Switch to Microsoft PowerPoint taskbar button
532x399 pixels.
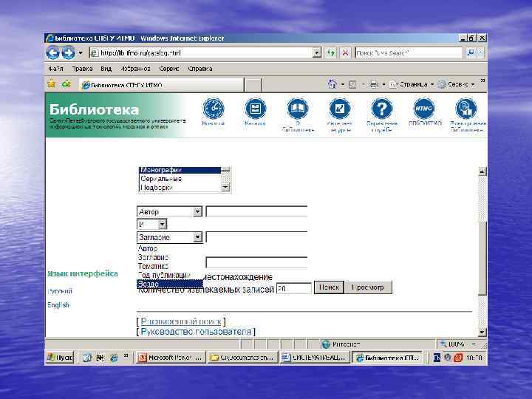tap(171, 358)
